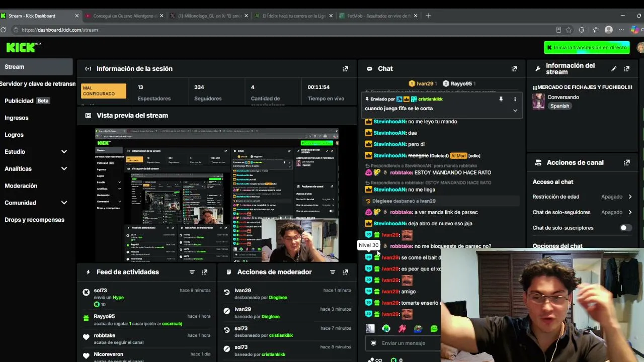Screen dimensions: 644x362
Task: Edit the stream information with the pencil icon
Action: 614,69
